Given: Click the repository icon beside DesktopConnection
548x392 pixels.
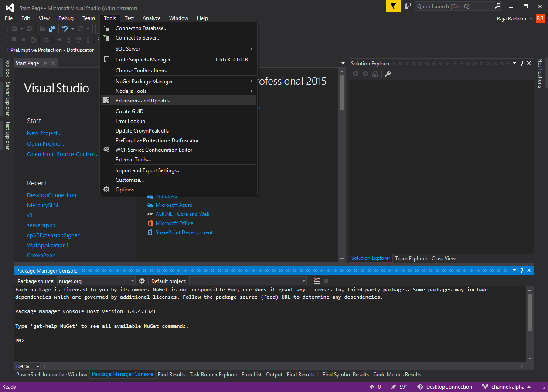Looking at the screenshot, I should [x=420, y=387].
